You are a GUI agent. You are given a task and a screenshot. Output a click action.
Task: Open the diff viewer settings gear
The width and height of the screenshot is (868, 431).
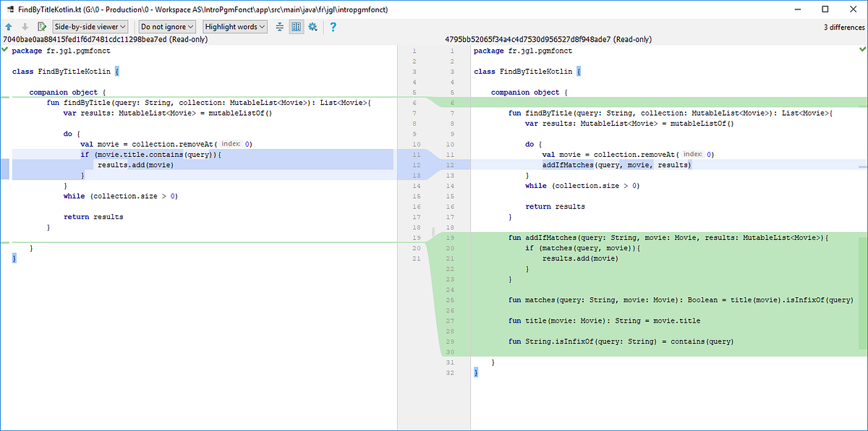314,27
